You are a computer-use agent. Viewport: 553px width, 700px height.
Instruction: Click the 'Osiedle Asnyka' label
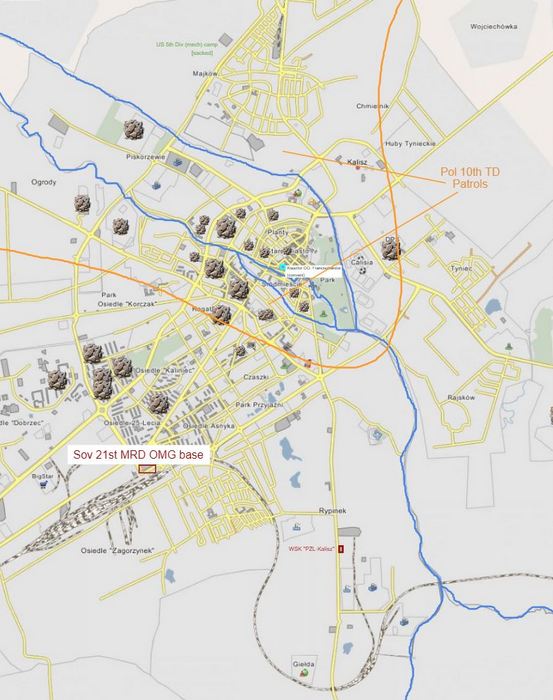pyautogui.click(x=208, y=426)
